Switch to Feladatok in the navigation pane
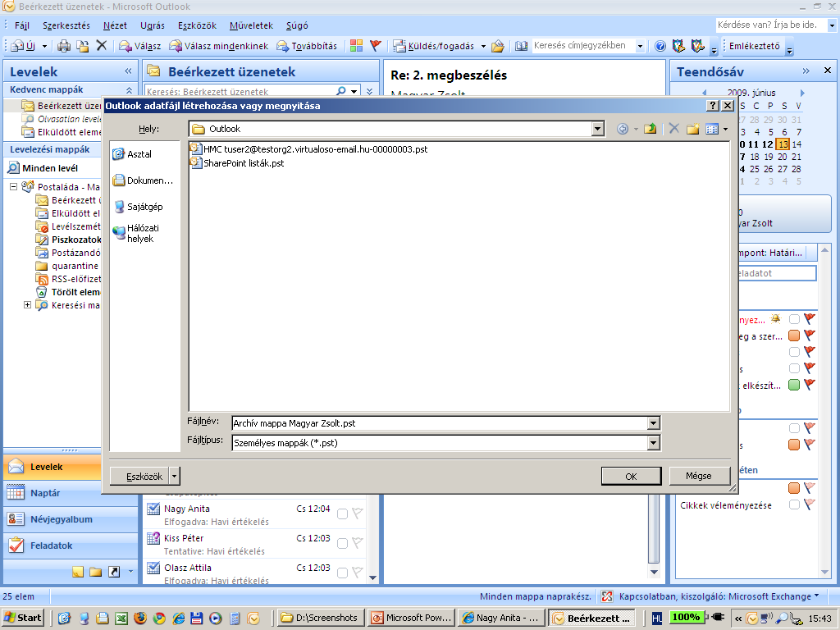Viewport: 840px width, 630px height. [71, 546]
